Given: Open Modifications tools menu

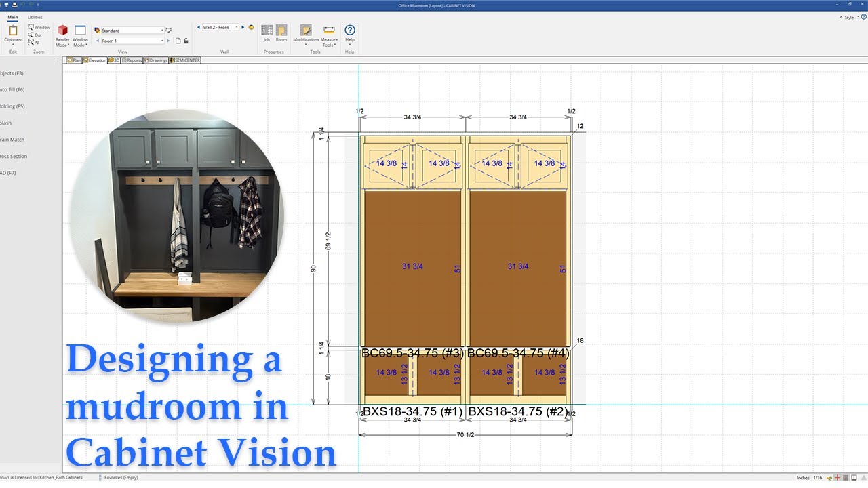Looking at the screenshot, I should [306, 35].
